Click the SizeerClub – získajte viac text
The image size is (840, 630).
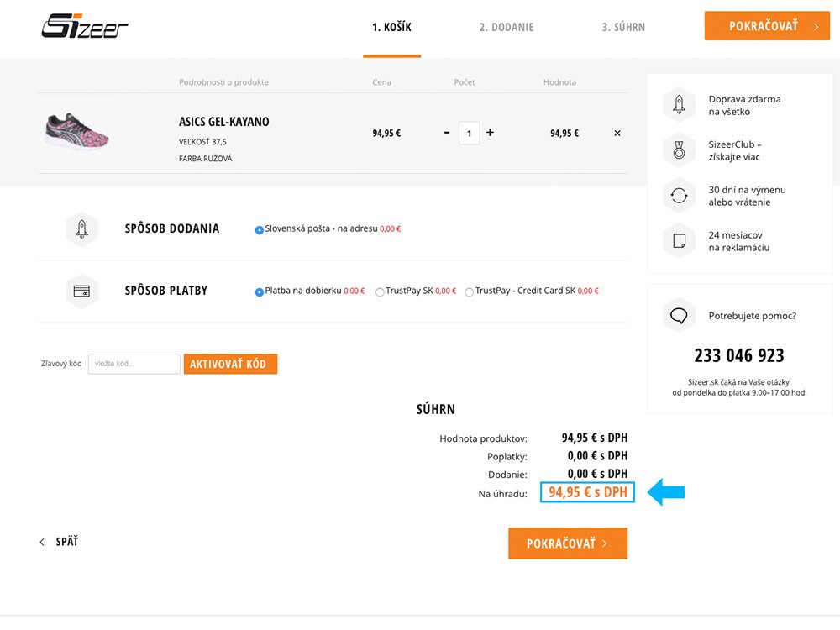point(735,150)
